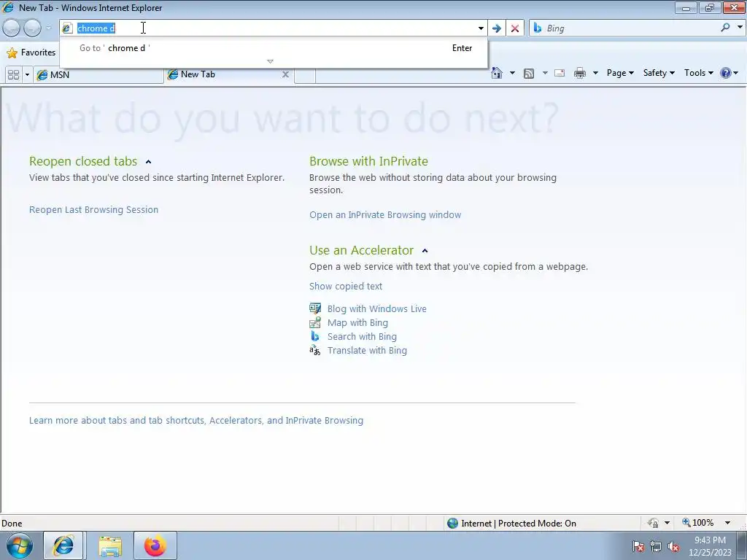
Task: Open the recent pages dropdown arrow
Action: (x=49, y=28)
